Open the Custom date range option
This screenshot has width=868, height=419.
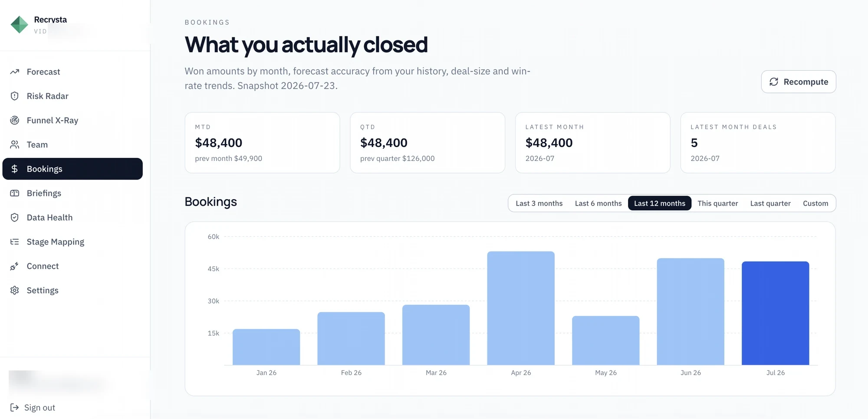pos(815,203)
